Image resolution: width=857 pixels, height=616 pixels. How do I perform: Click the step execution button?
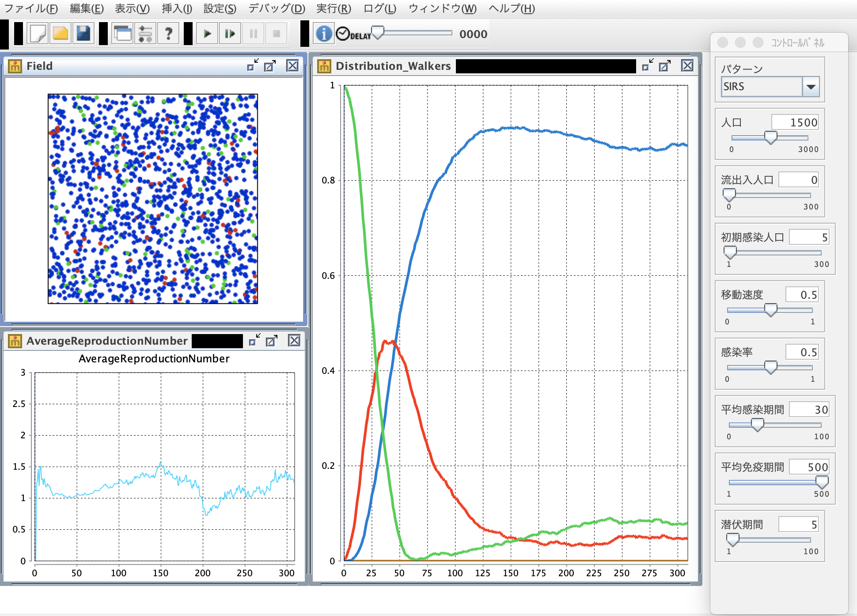pyautogui.click(x=230, y=34)
